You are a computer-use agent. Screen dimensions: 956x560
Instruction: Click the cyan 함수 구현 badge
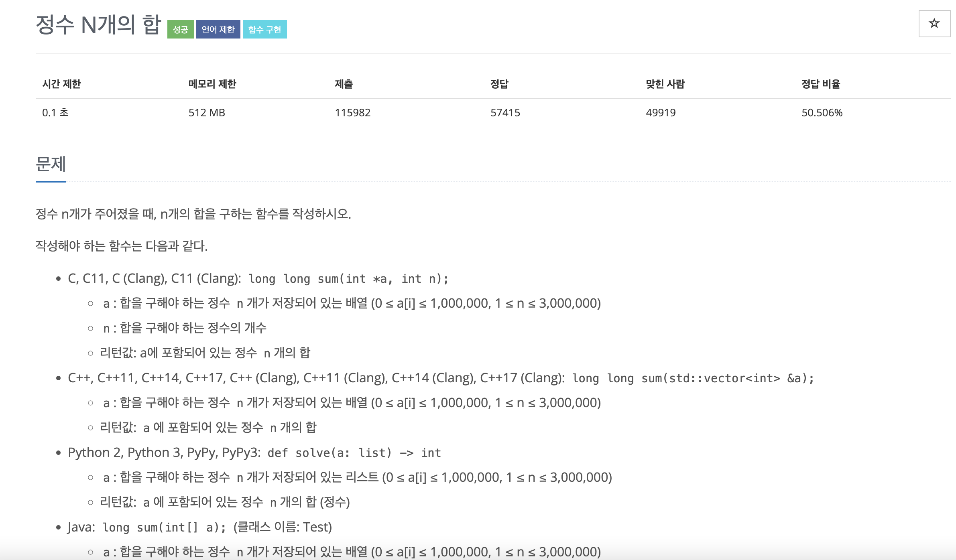[264, 29]
